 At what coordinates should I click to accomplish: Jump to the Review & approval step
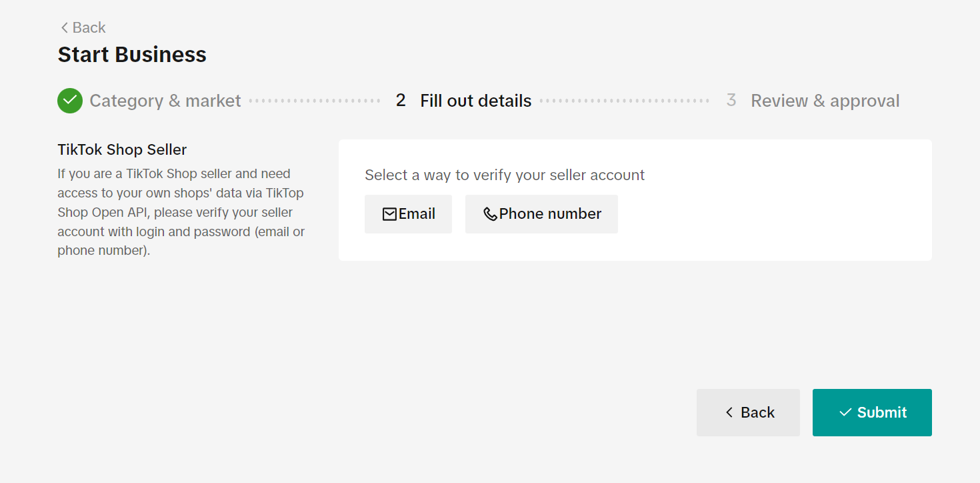[825, 101]
